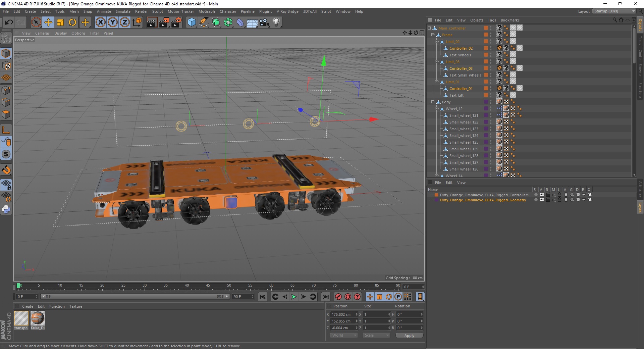Screen dimensions: 644x349
Task: Activate the Rotate tool
Action: click(72, 22)
